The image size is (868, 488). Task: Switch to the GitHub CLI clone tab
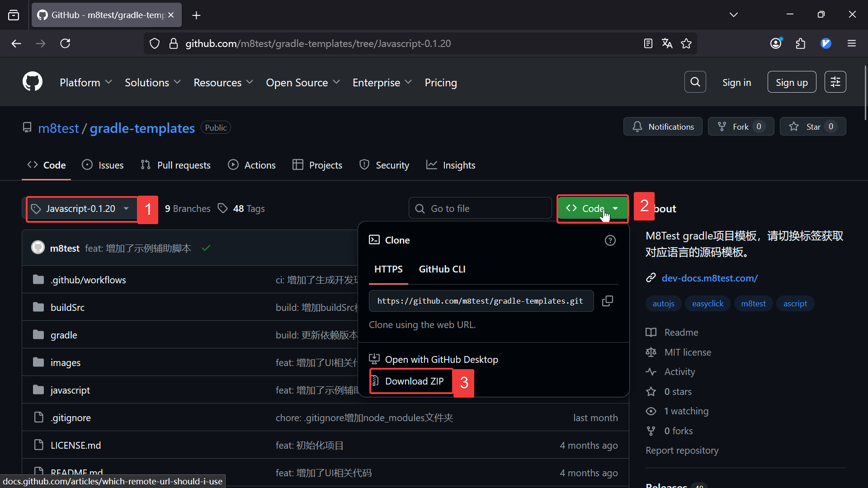442,269
